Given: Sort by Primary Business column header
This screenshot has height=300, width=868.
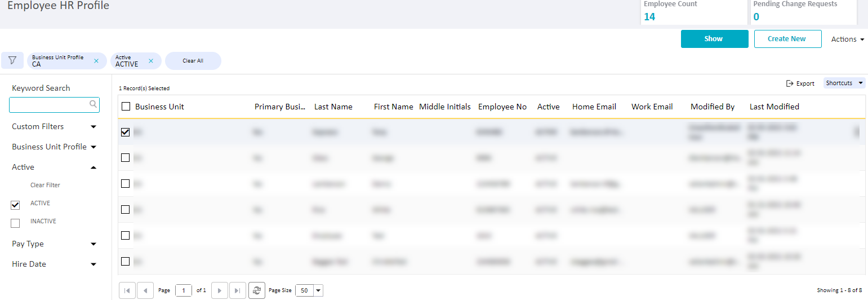Looking at the screenshot, I should 279,107.
